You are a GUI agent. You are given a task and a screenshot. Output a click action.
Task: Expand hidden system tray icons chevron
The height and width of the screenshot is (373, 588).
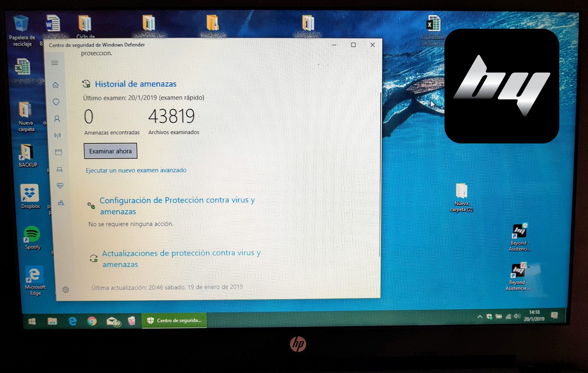480,317
